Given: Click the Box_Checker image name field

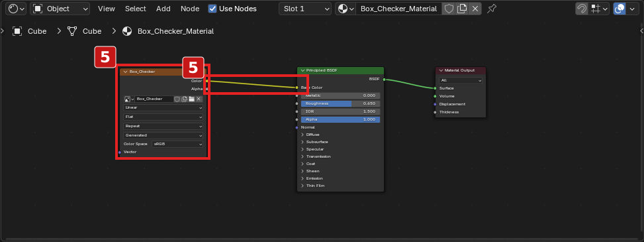Looking at the screenshot, I should tap(154, 99).
